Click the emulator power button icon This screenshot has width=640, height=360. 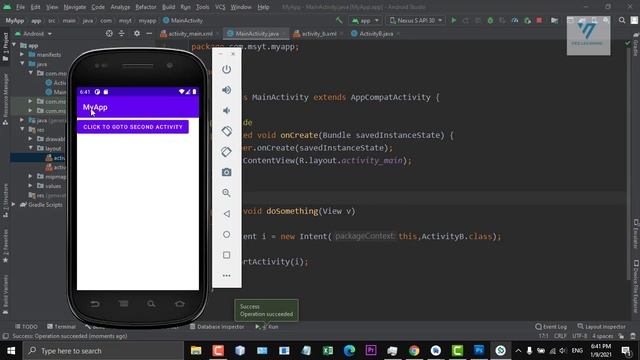227,69
